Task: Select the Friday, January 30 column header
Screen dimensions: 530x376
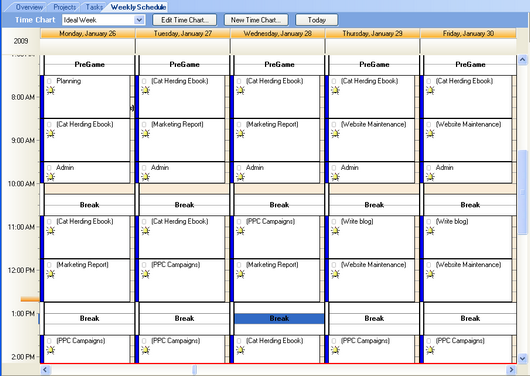Action: 468,33
